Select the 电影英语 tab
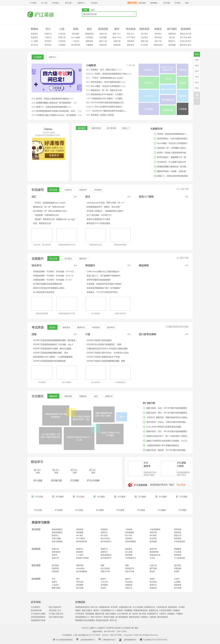The image size is (220, 644). coord(68,396)
